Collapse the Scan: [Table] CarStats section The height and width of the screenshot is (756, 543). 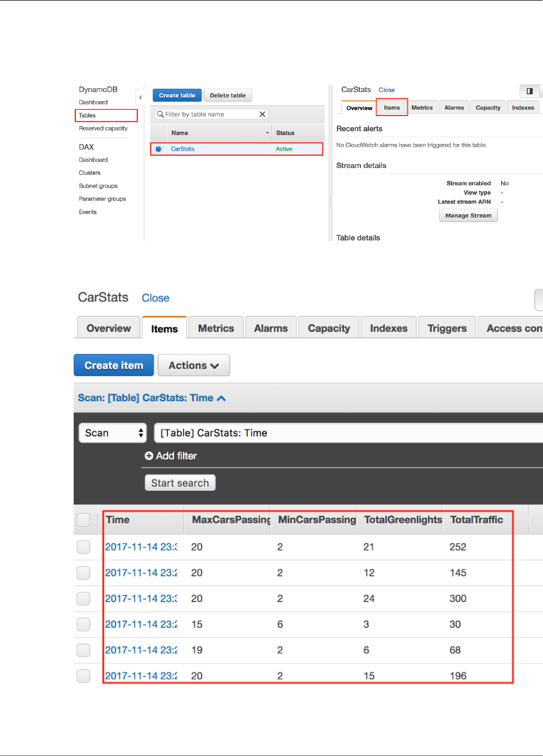(x=152, y=398)
